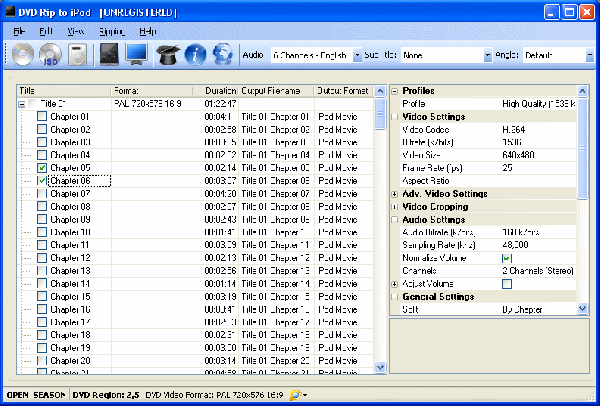Toggle the Normalize Volume checkbox
Viewport: 600px width, 406px height.
pos(506,258)
